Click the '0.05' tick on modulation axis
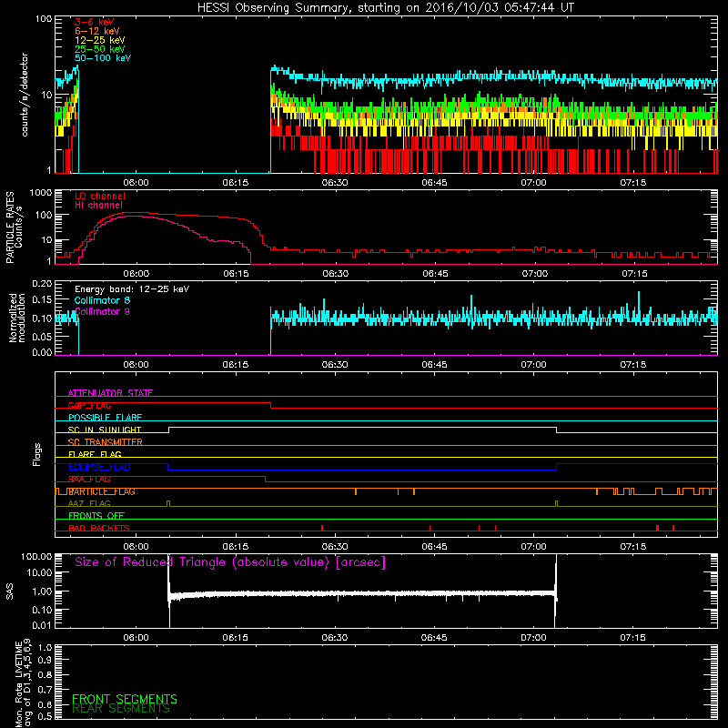 coord(42,336)
